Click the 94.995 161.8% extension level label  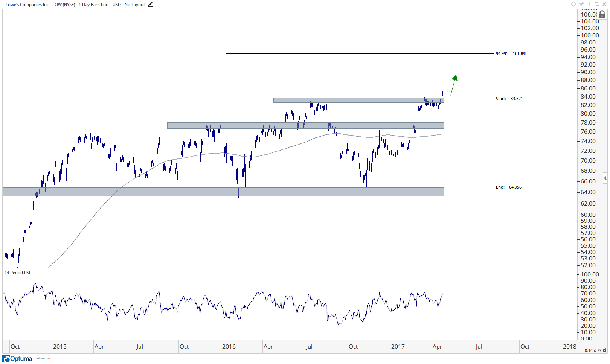[511, 53]
